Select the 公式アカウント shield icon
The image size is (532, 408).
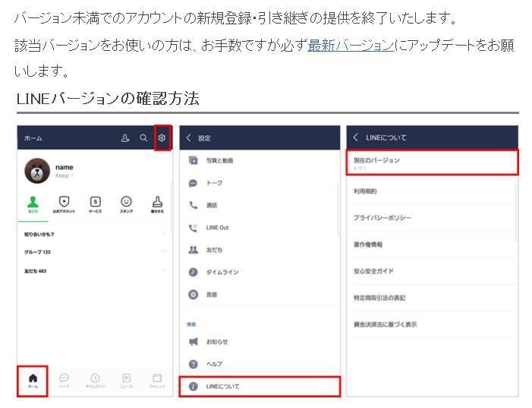(x=65, y=203)
